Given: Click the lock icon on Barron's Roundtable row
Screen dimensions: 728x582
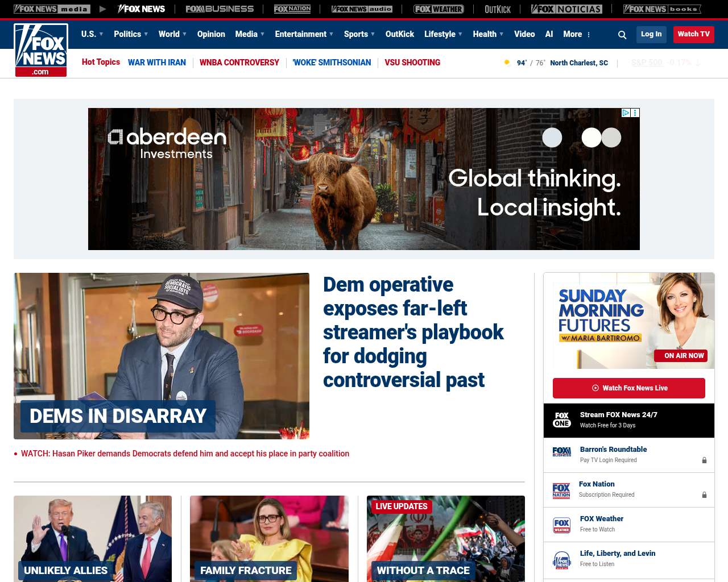Looking at the screenshot, I should [704, 460].
